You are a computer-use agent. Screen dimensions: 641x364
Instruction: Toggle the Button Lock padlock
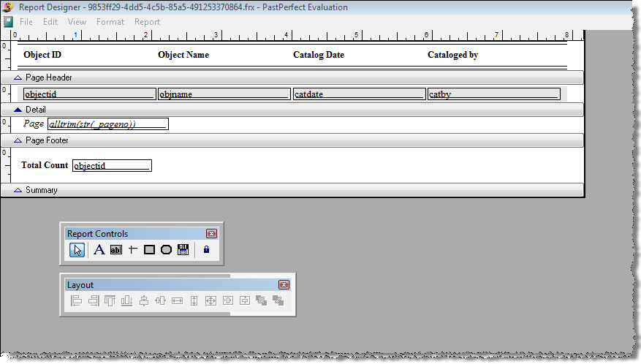(x=206, y=249)
